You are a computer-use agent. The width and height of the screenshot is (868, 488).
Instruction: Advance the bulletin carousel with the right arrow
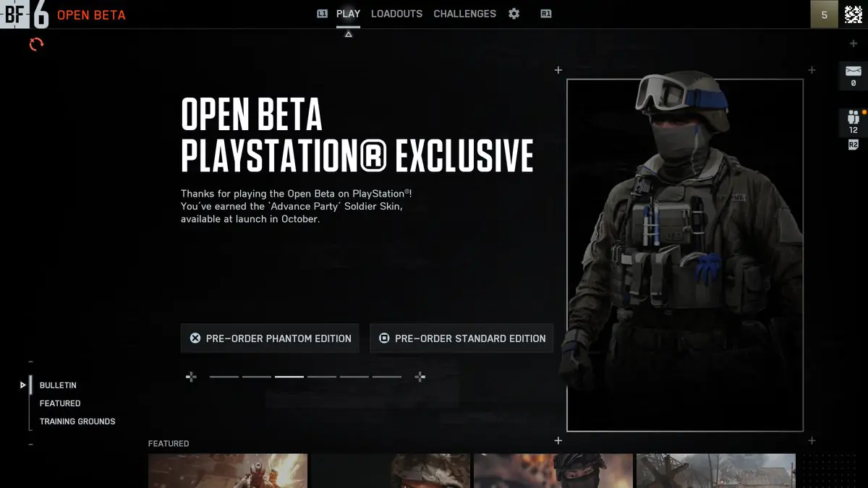(x=420, y=377)
